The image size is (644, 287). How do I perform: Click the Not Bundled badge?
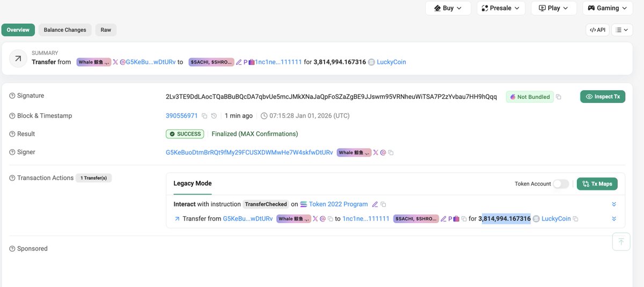(530, 97)
